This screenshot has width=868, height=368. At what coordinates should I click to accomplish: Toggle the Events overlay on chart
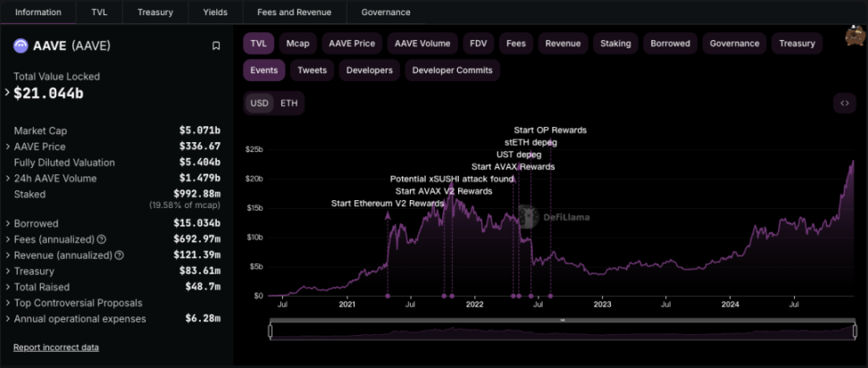pos(263,70)
